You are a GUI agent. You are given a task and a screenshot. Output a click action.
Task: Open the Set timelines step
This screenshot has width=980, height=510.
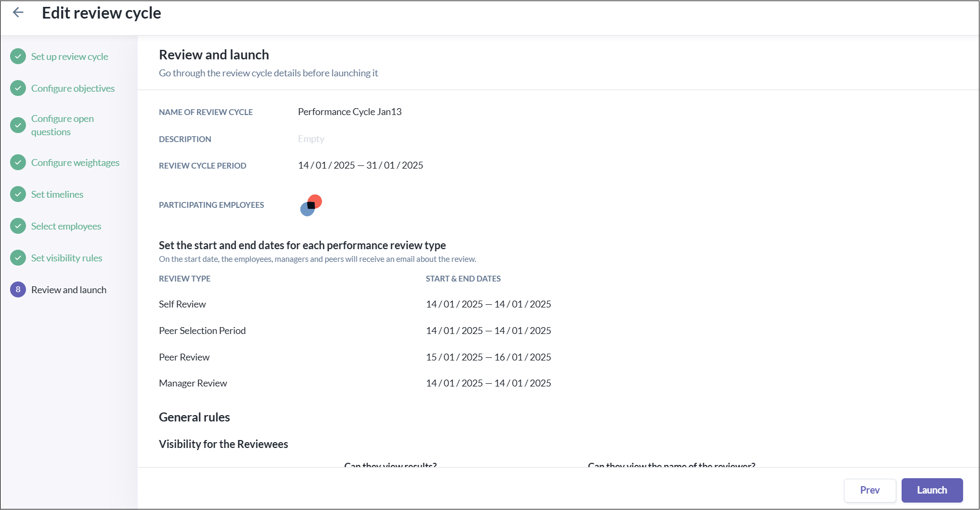57,195
